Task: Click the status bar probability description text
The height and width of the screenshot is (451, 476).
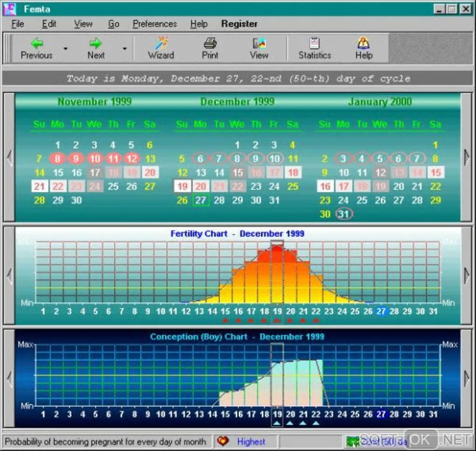Action: pyautogui.click(x=105, y=441)
